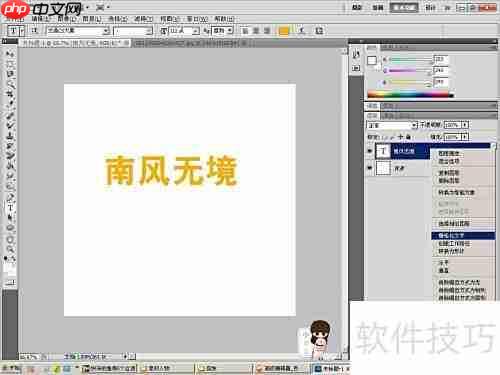Click the background layer thumbnail
This screenshot has height=375, width=500.
[383, 168]
